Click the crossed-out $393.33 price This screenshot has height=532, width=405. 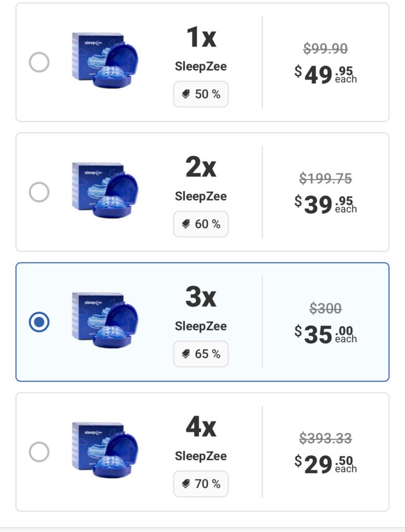[x=326, y=439]
